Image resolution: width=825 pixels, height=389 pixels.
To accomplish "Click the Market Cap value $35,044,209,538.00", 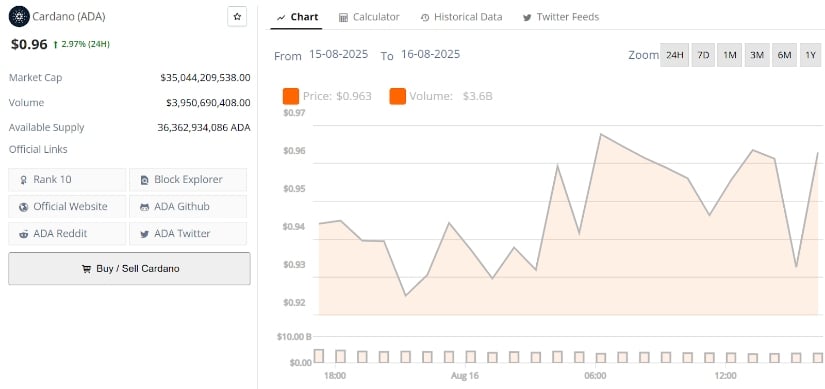I will (205, 78).
